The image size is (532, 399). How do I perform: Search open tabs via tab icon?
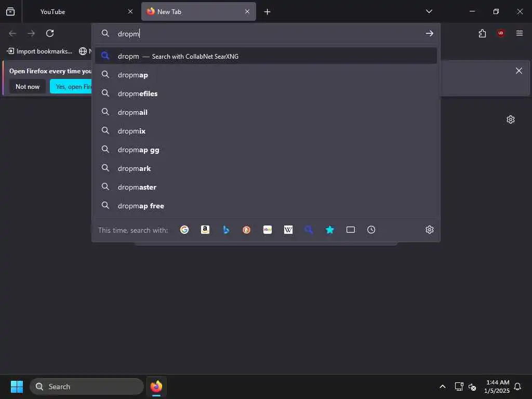click(351, 230)
